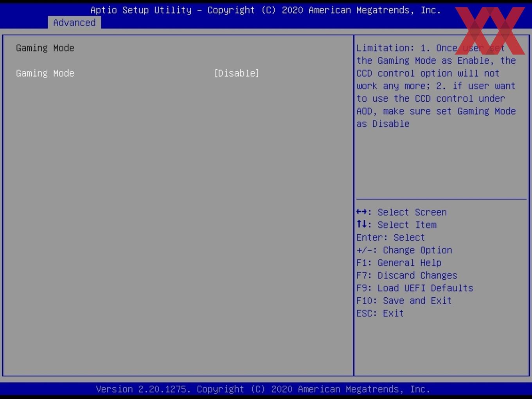The image size is (532, 399).
Task: Click the +/-: Change Option hint
Action: pos(404,250)
